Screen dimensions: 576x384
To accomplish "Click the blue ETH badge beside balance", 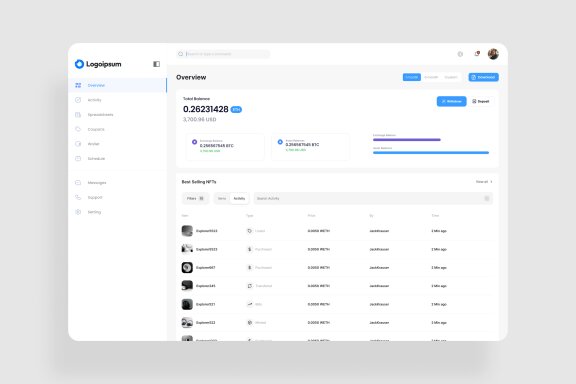I will [236, 110].
